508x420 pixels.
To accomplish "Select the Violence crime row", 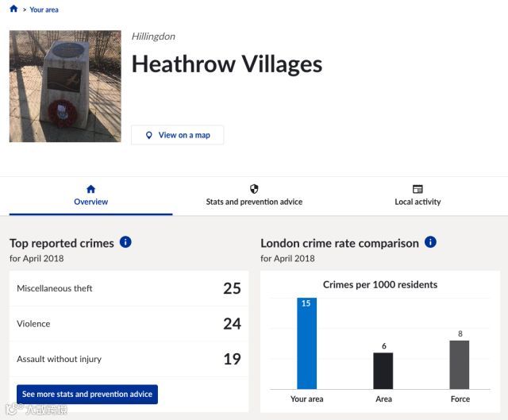I will [x=129, y=324].
